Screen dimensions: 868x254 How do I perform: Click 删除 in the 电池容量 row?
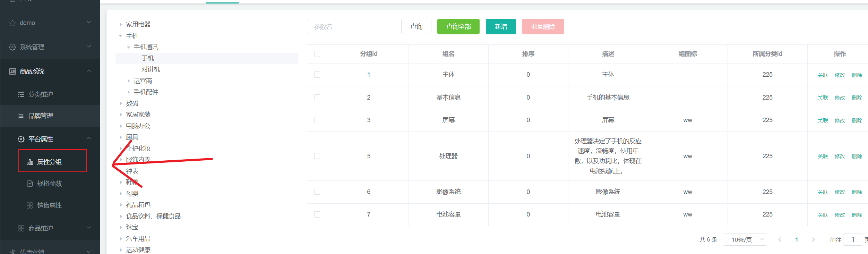pyautogui.click(x=857, y=215)
